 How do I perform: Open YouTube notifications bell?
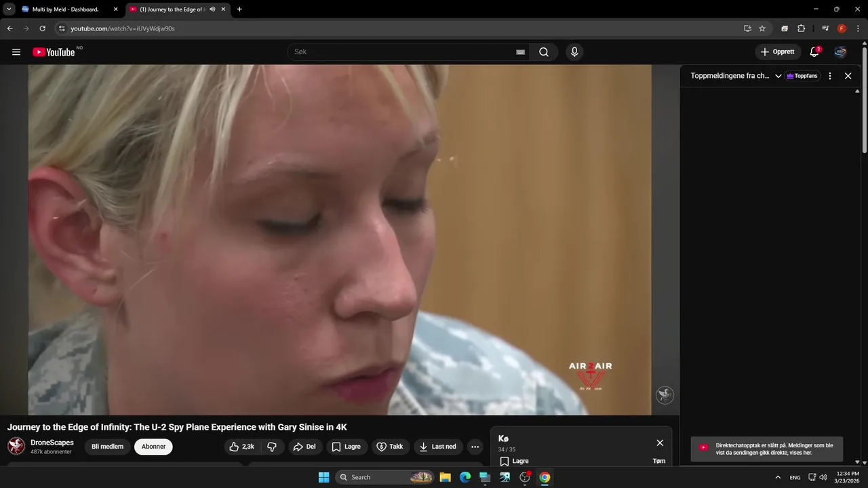coord(814,52)
